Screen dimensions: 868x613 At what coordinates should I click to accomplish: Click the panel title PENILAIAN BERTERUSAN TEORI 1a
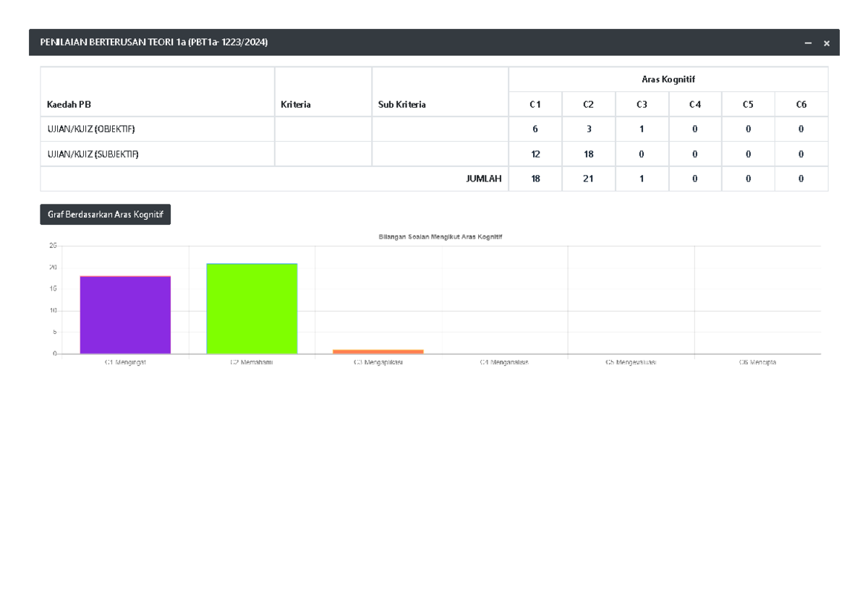coord(153,43)
